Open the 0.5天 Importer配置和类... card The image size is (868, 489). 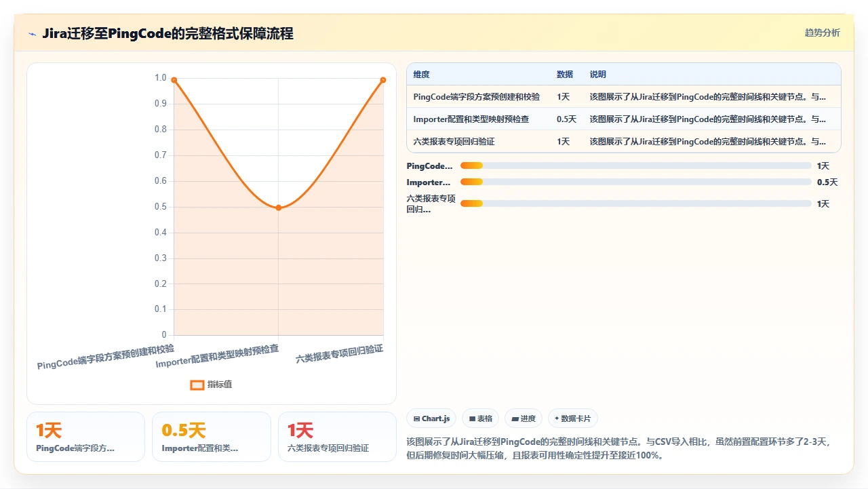coord(212,437)
